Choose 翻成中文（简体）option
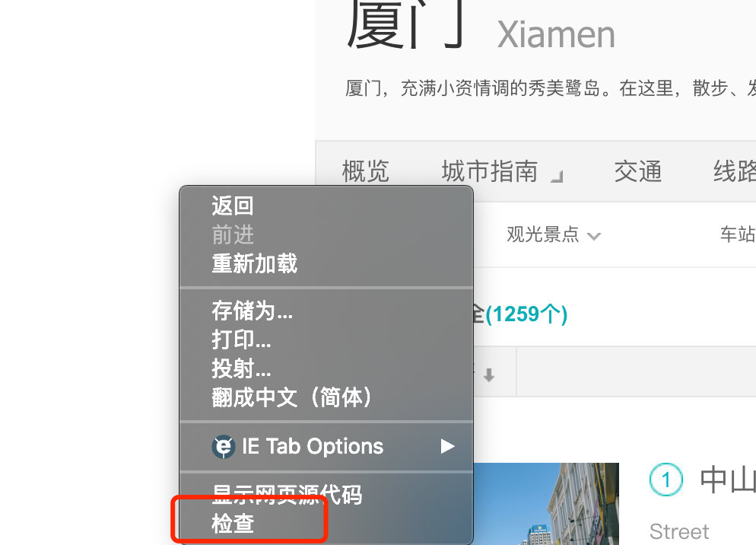The height and width of the screenshot is (545, 756). [292, 397]
